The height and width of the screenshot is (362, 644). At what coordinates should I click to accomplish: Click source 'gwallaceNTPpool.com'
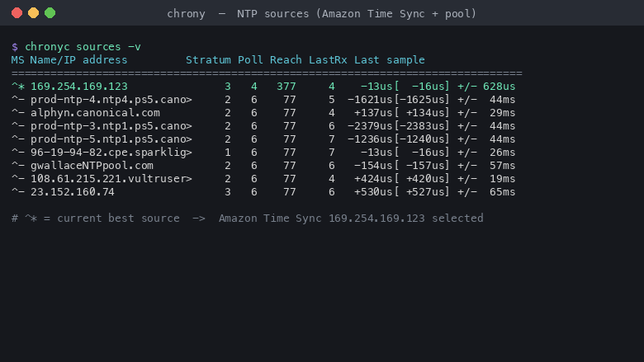pos(92,165)
